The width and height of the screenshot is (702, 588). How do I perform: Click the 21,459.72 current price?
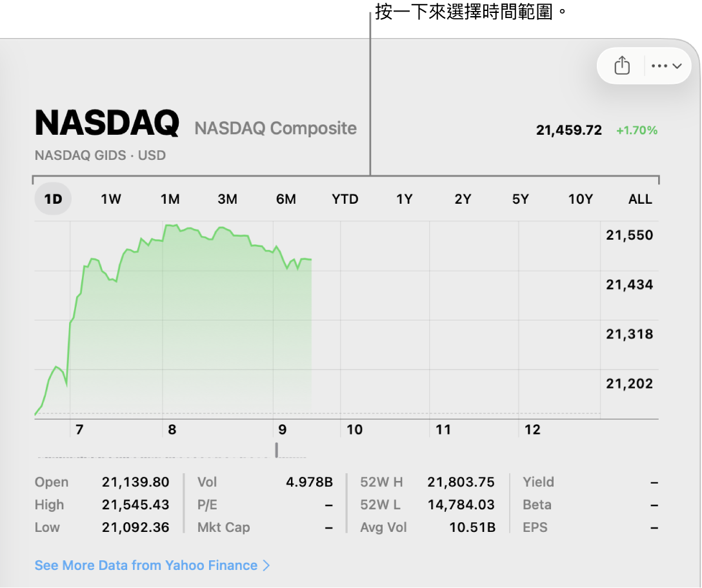tap(568, 130)
